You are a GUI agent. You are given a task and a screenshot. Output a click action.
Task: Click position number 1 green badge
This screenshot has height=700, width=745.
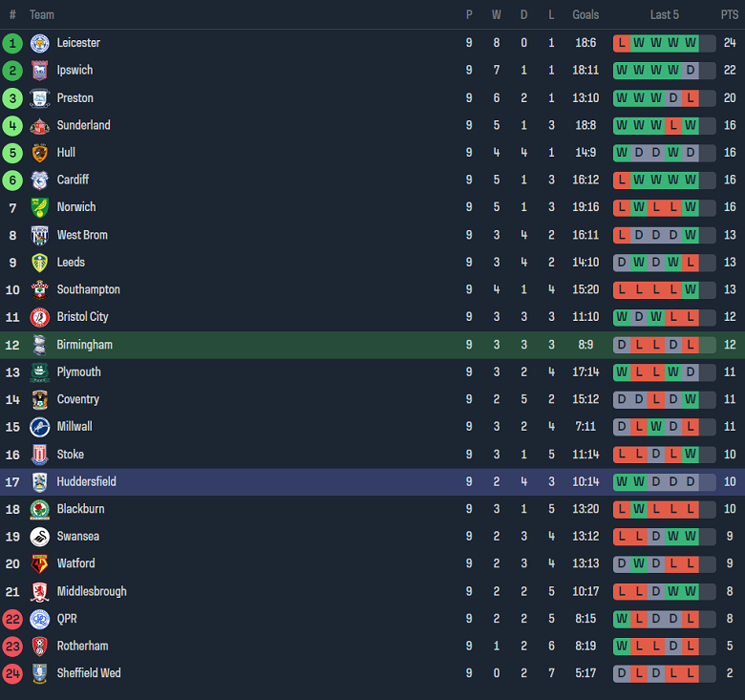(12, 43)
